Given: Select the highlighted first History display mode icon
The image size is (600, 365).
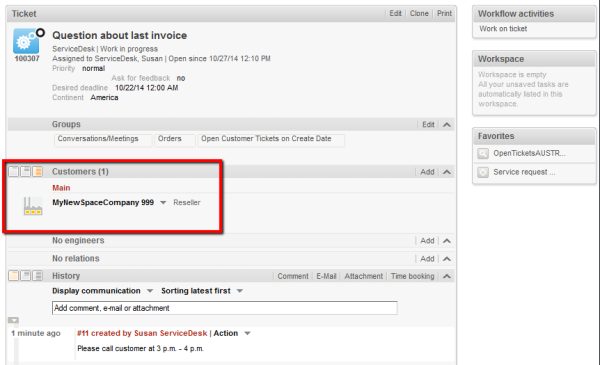Looking at the screenshot, I should click(x=14, y=275).
